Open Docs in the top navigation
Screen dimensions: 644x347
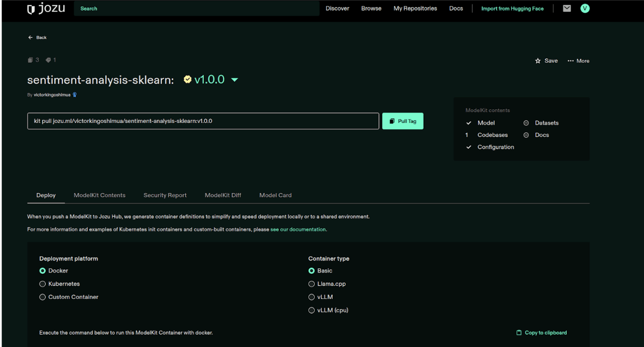[x=456, y=9]
